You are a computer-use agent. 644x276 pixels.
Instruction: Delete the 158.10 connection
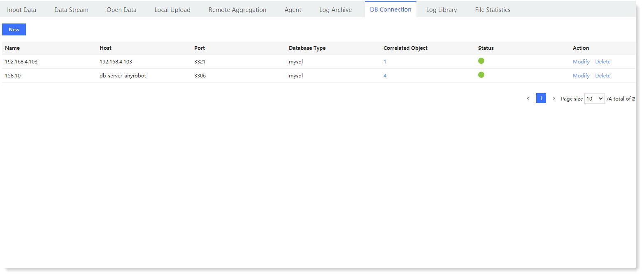pyautogui.click(x=603, y=76)
